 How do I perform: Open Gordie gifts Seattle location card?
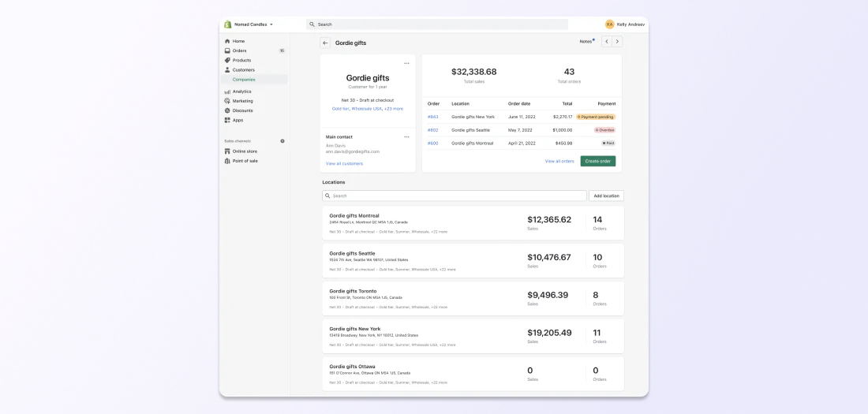coord(473,261)
